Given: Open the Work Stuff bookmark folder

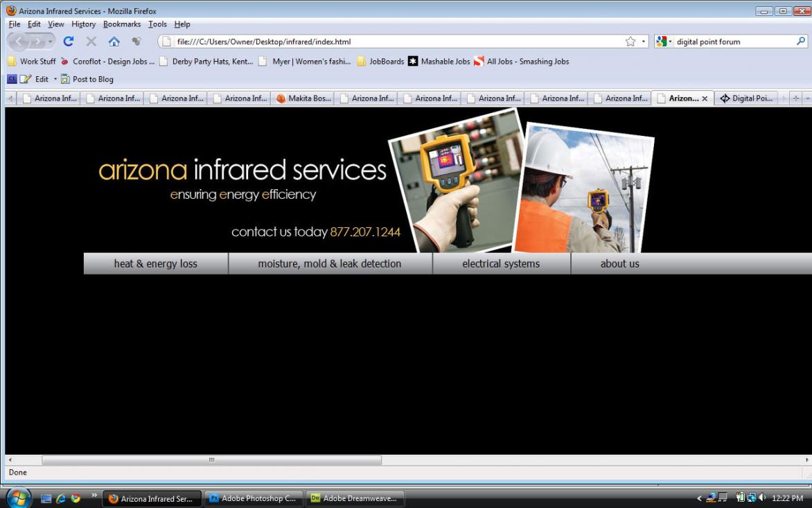Looking at the screenshot, I should pos(32,61).
